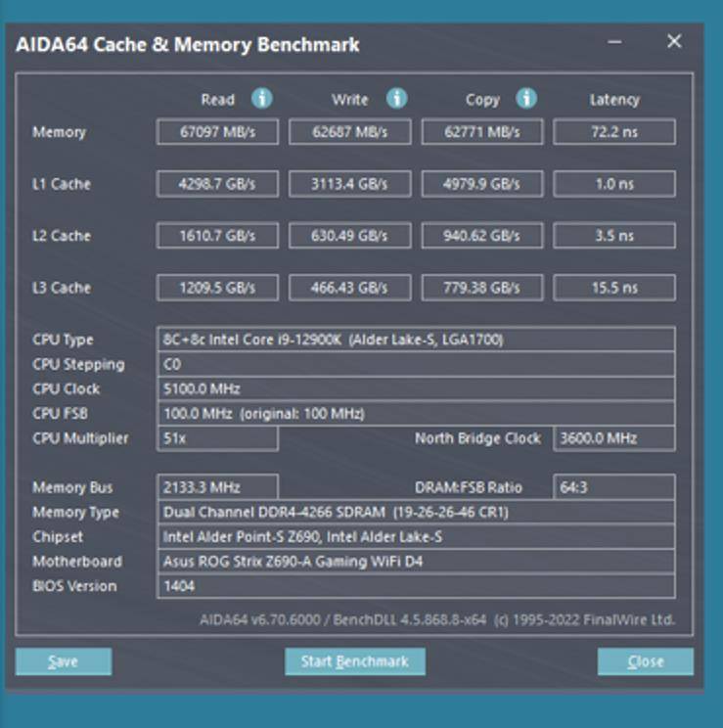Click the AIDA64 version footer text
The image size is (723, 728).
pos(437,619)
